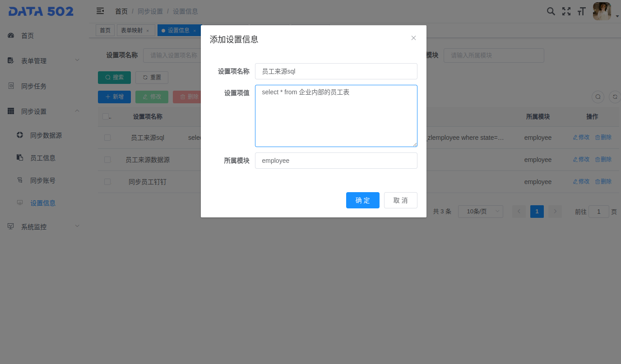Click the 确定 confirm button
The height and width of the screenshot is (364, 621).
(362, 200)
